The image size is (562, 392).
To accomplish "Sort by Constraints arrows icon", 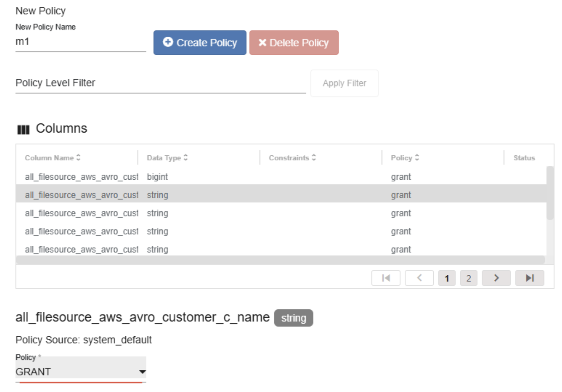I will pyautogui.click(x=314, y=158).
